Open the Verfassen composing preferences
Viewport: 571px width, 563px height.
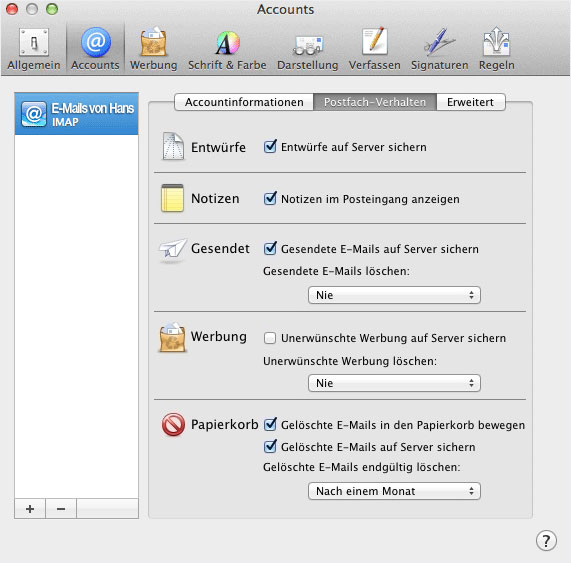click(x=374, y=49)
